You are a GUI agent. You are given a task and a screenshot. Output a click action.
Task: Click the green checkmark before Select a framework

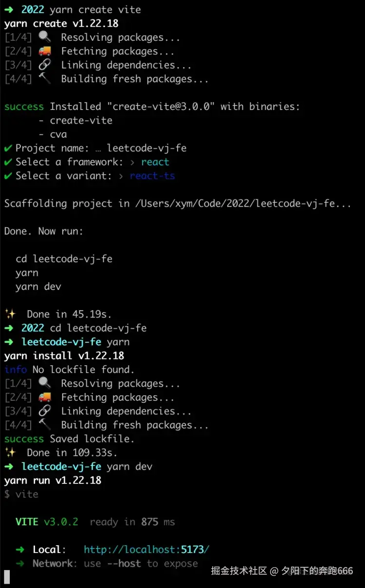click(x=8, y=162)
